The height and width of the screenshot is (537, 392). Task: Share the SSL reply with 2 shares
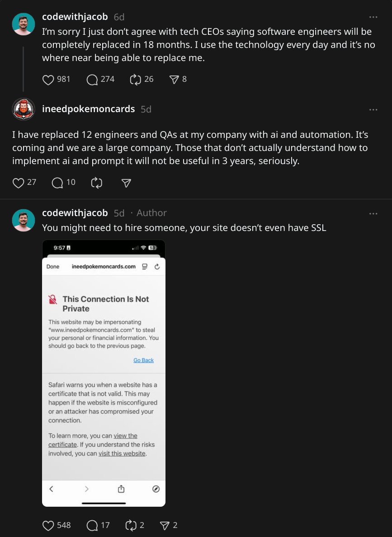pos(165,525)
